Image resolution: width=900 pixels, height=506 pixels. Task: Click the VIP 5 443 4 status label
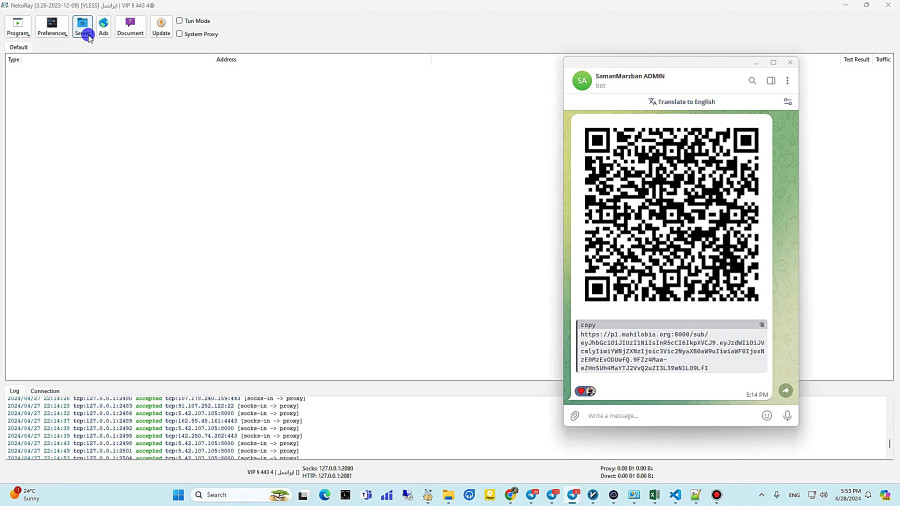tap(273, 472)
